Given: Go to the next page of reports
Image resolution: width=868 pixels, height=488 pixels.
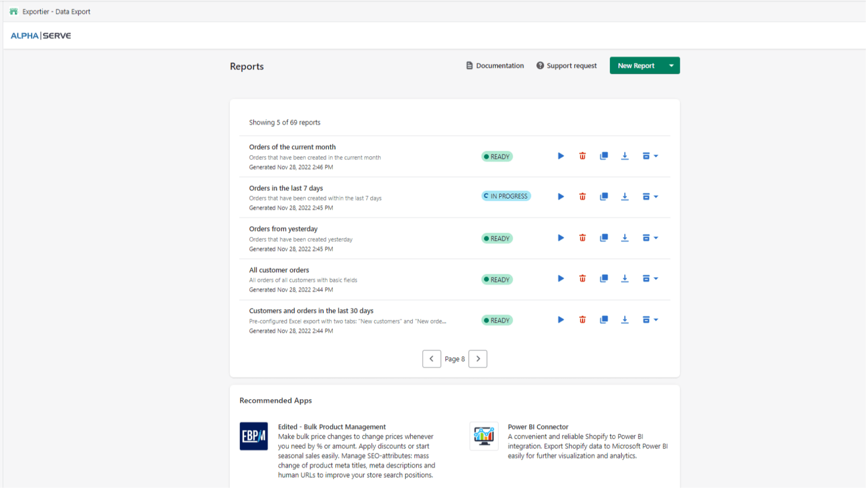Looking at the screenshot, I should coord(477,358).
